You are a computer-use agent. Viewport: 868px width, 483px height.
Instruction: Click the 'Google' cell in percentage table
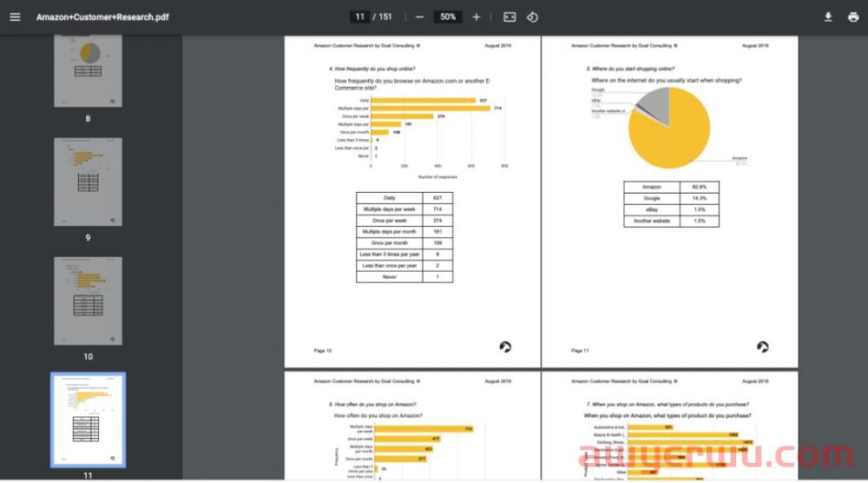point(652,198)
